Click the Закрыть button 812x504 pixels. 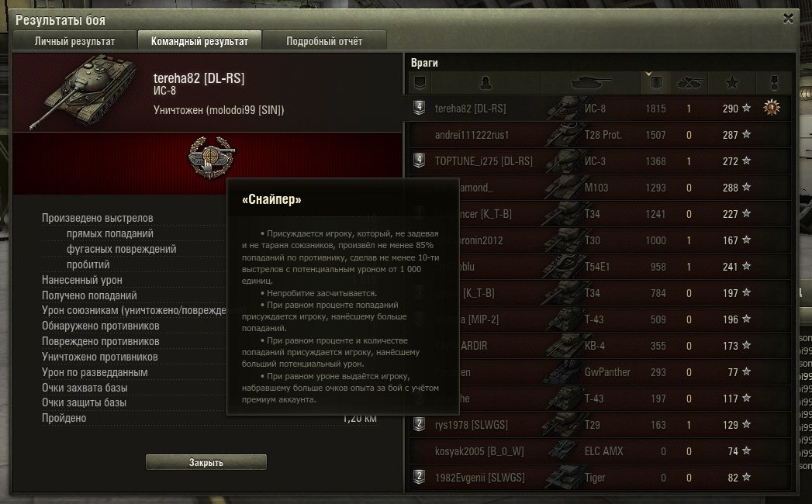pyautogui.click(x=206, y=462)
